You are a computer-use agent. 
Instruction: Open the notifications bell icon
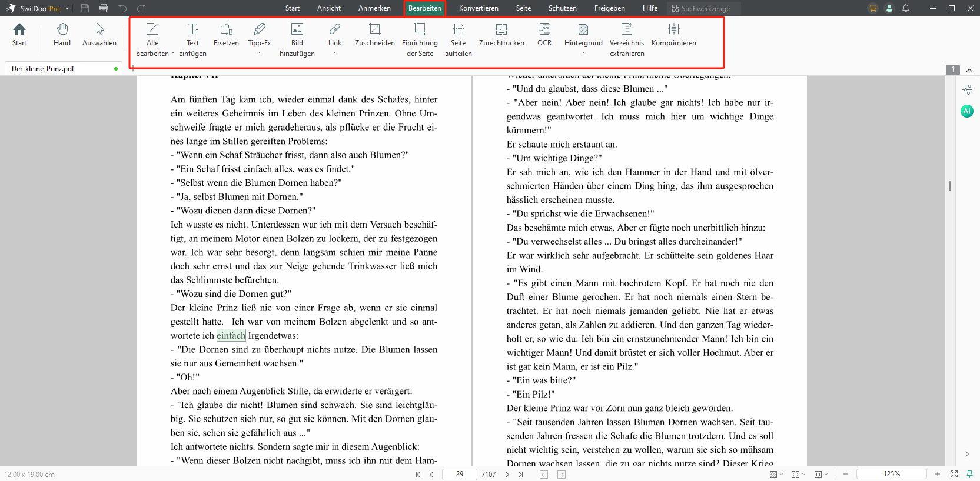pos(906,8)
